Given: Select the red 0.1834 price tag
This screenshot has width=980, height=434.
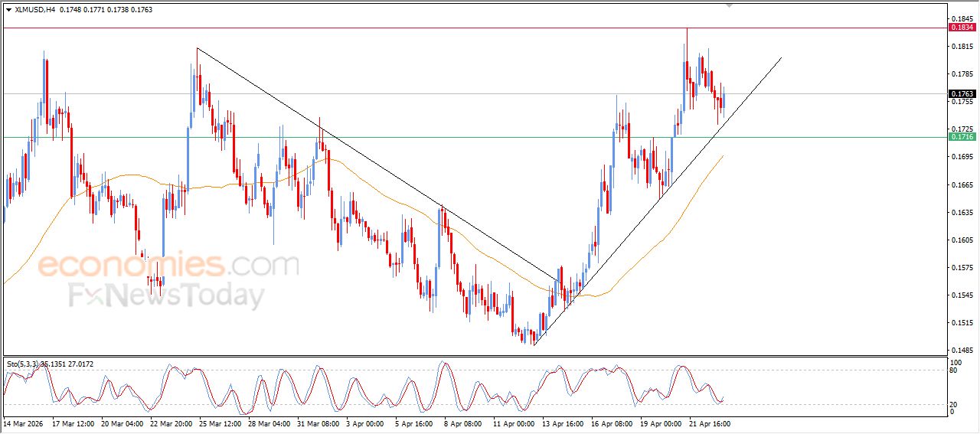Looking at the screenshot, I should tap(961, 28).
